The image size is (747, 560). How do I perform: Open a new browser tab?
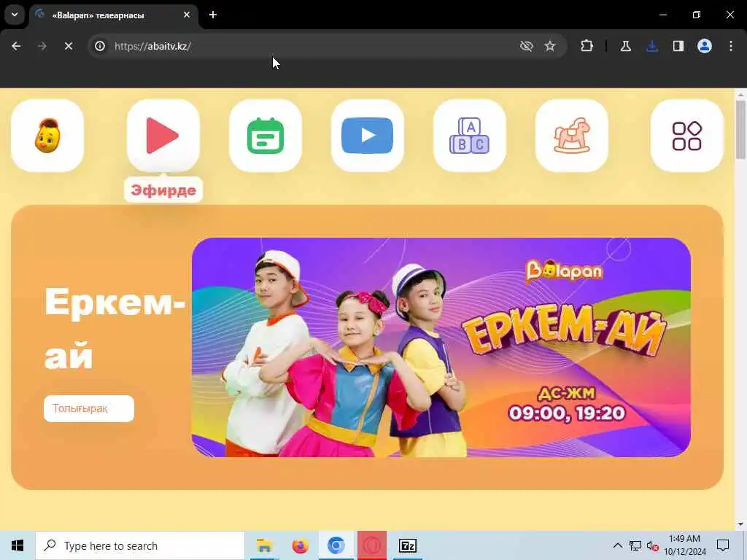click(x=213, y=15)
